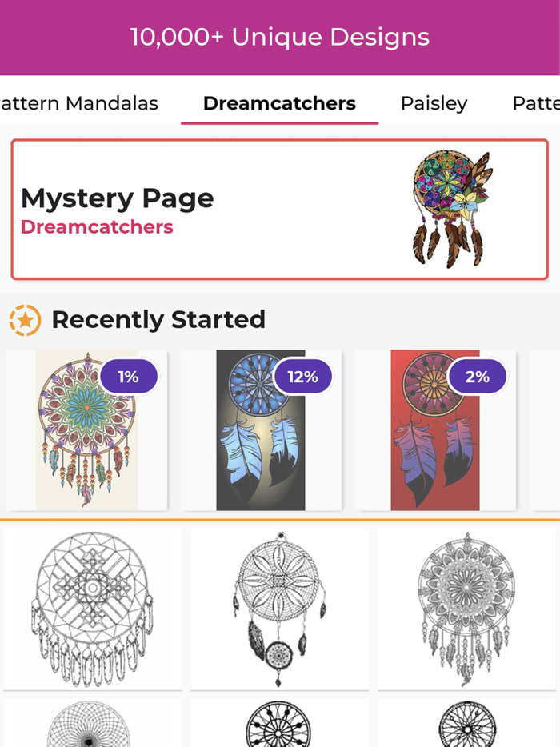Click the Dreamcatchers label inside Mystery Page card

96,226
